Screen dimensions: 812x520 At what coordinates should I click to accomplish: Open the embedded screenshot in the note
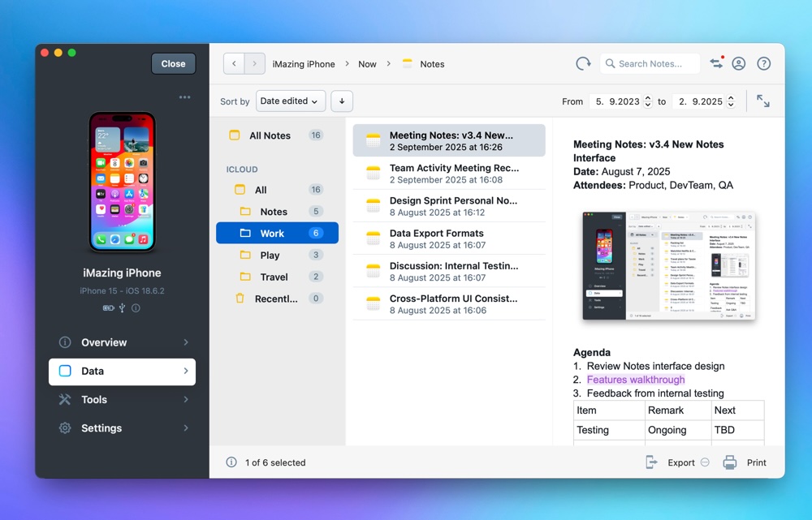pos(668,265)
